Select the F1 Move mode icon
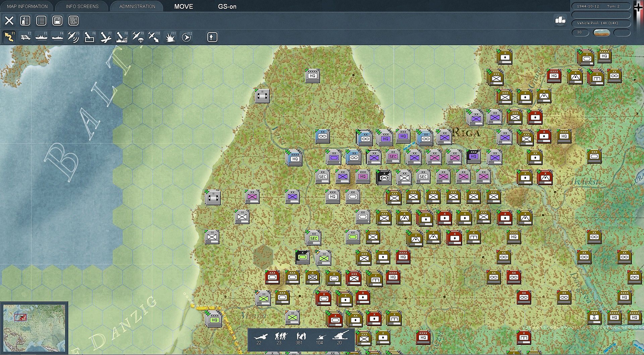Screen dimensions: 644x355 (x=9, y=37)
